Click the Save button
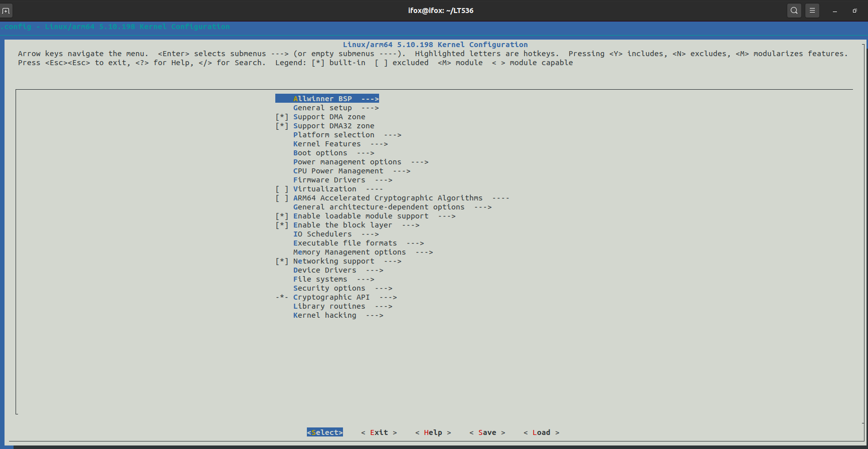Image resolution: width=868 pixels, height=449 pixels. [x=487, y=432]
